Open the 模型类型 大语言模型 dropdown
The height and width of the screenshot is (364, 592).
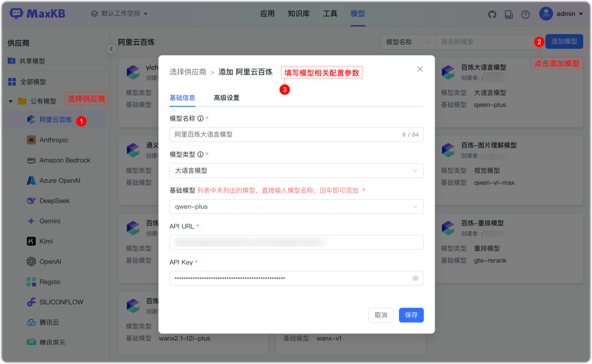click(297, 170)
